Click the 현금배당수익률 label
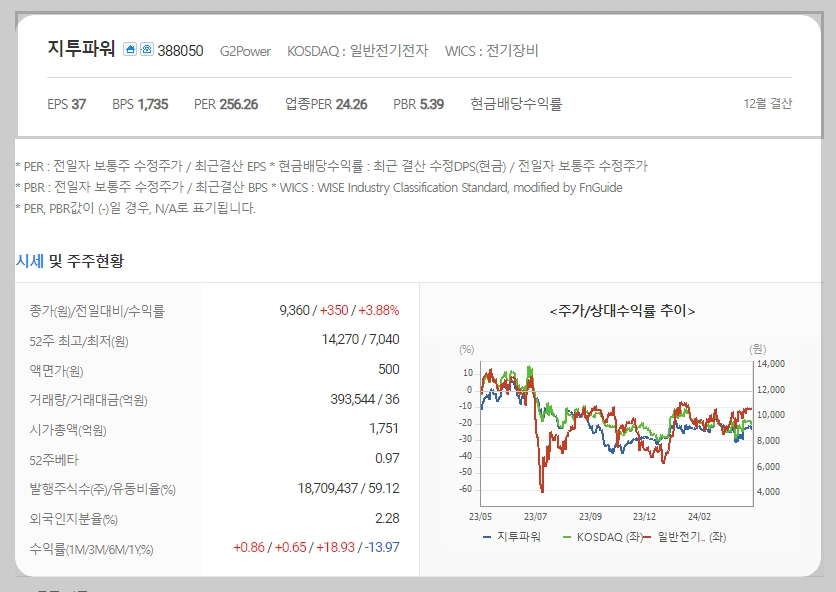This screenshot has height=592, width=836. 516,103
